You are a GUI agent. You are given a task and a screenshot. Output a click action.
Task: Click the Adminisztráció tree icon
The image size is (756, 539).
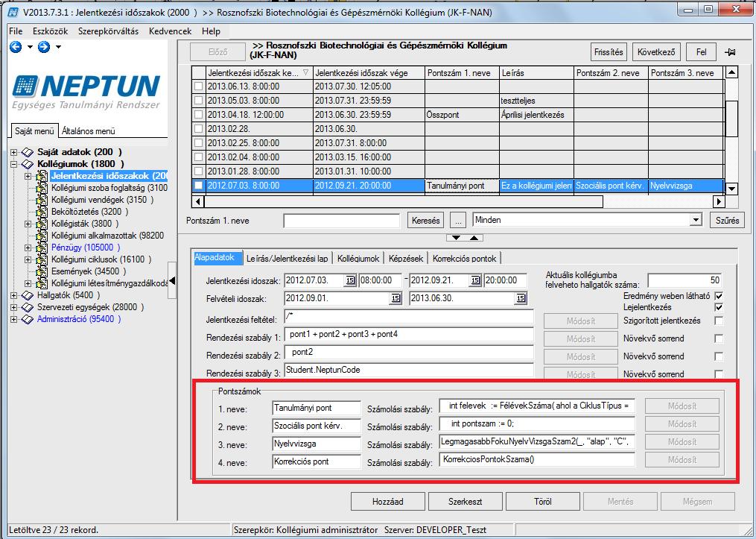28,319
